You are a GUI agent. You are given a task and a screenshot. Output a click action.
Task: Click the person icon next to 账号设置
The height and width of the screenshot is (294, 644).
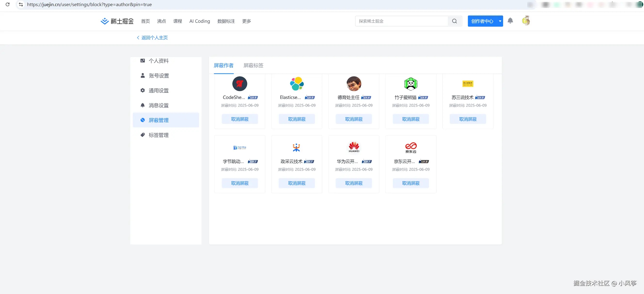pyautogui.click(x=143, y=75)
